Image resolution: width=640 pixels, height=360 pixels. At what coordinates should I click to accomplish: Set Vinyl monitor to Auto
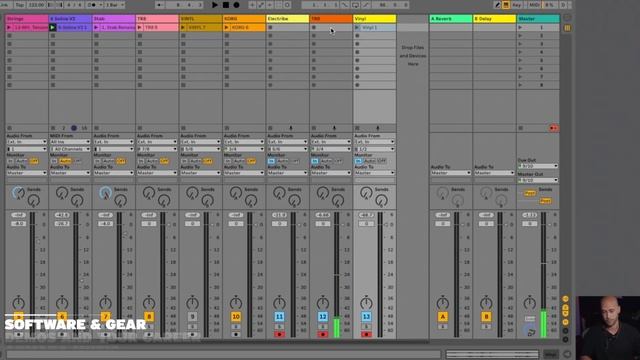(369, 161)
